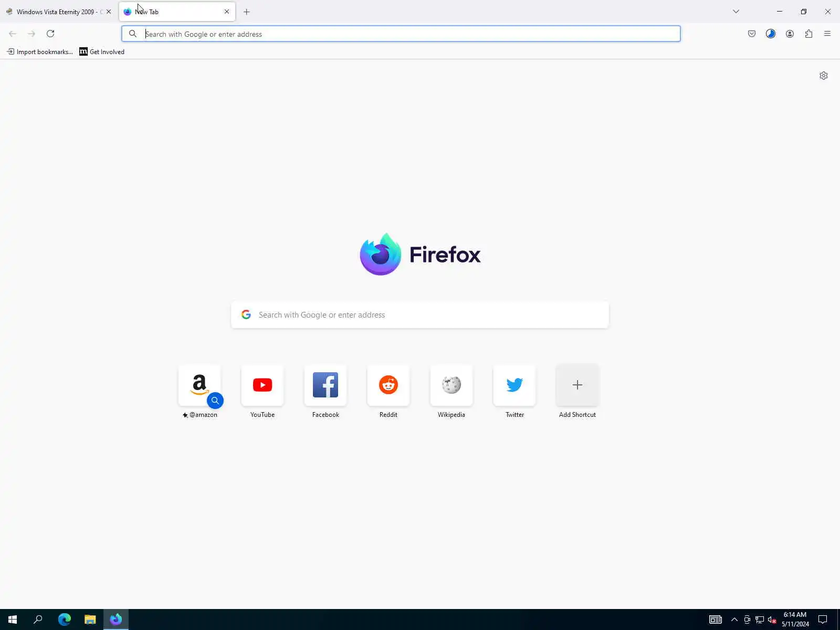
Task: Close the Windows Vista Eternity 2009 tab
Action: pyautogui.click(x=109, y=12)
